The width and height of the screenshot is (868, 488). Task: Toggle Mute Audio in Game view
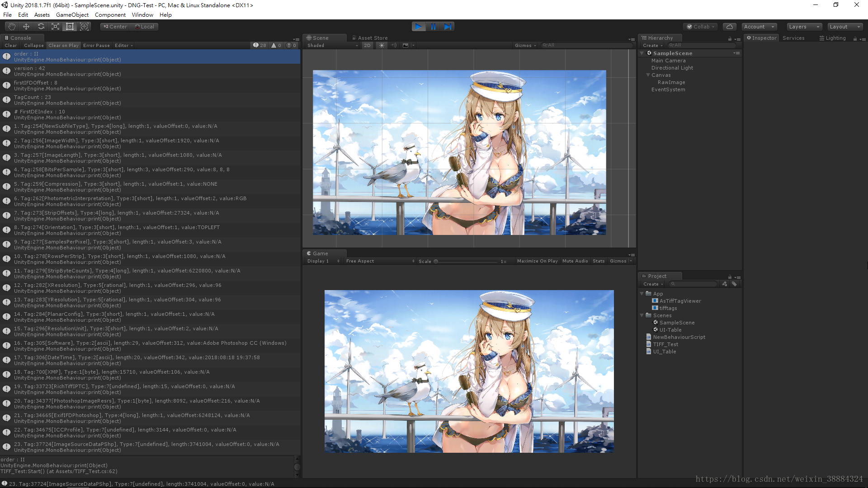575,261
